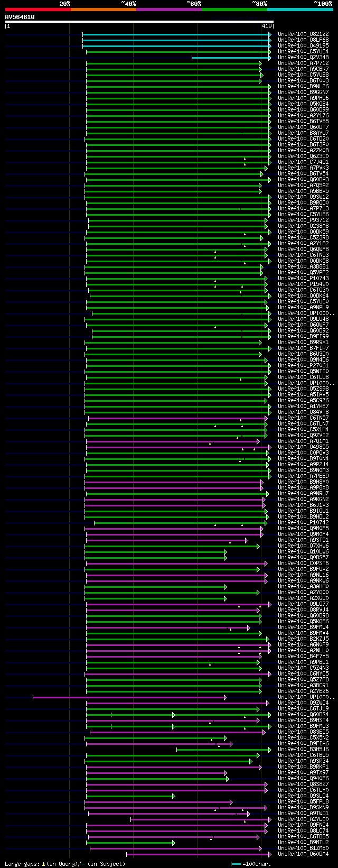The width and height of the screenshot is (338, 868).
Task: Click the white query sequence bar
Action: [x=139, y=22]
